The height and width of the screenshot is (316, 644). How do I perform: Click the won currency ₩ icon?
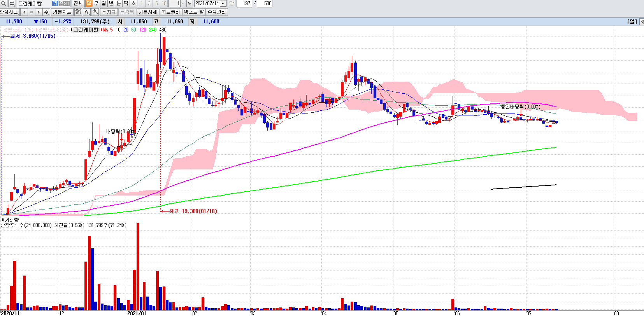(86, 12)
